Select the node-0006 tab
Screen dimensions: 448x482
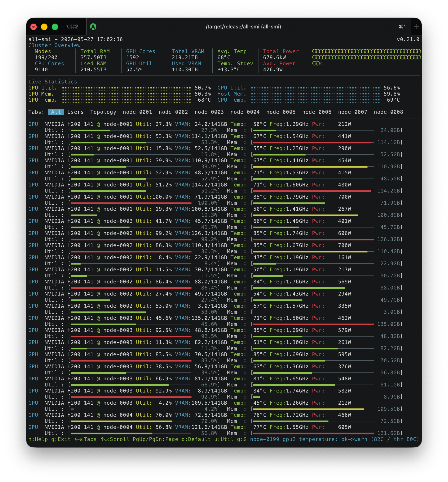pos(317,112)
